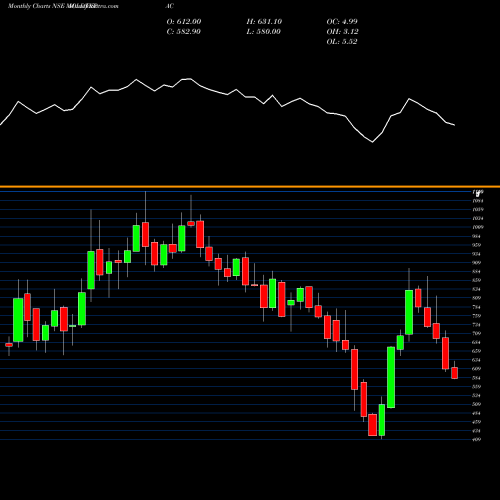Click the 784 price axis label
The height and width of the screenshot is (500, 500).
477,307
